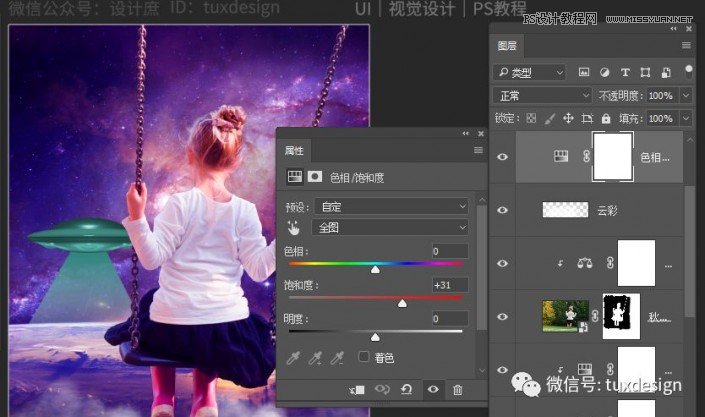Image resolution: width=705 pixels, height=417 pixels.
Task: Lock transparent pixels icon
Action: [x=531, y=118]
